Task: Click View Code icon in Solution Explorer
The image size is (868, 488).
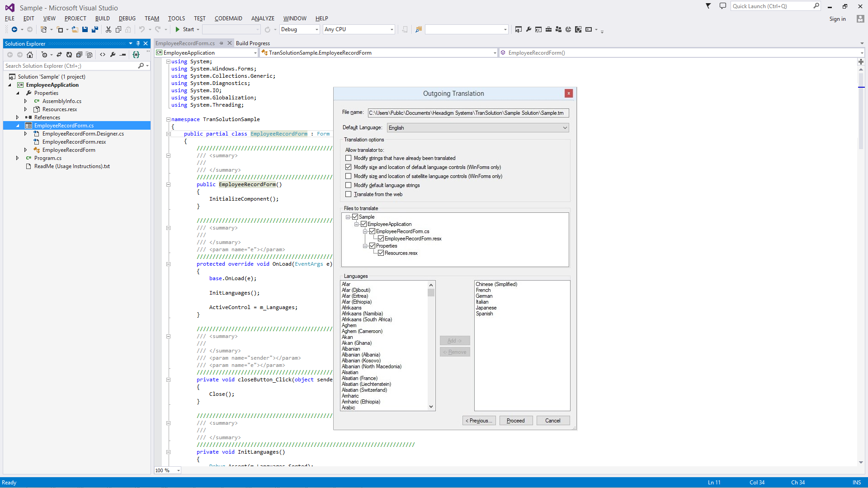Action: 103,55
